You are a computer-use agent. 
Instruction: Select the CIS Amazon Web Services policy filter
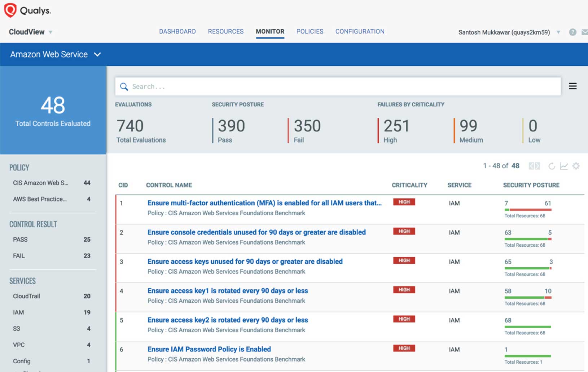(x=40, y=183)
